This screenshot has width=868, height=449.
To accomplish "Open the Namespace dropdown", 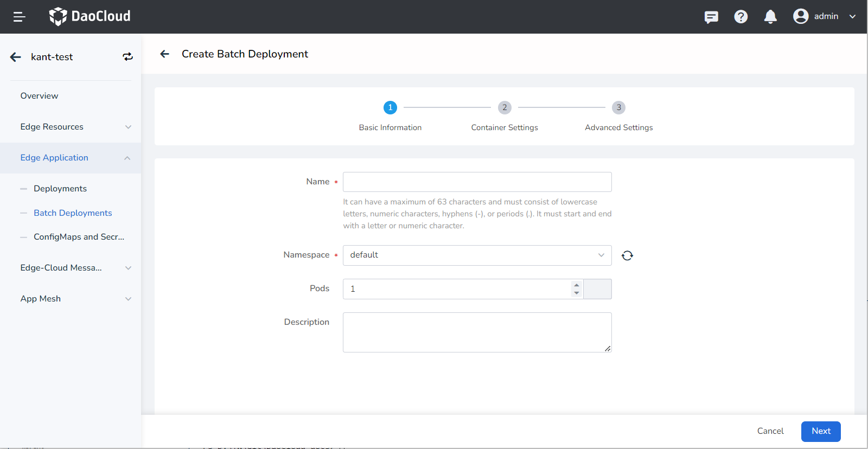I will (477, 255).
